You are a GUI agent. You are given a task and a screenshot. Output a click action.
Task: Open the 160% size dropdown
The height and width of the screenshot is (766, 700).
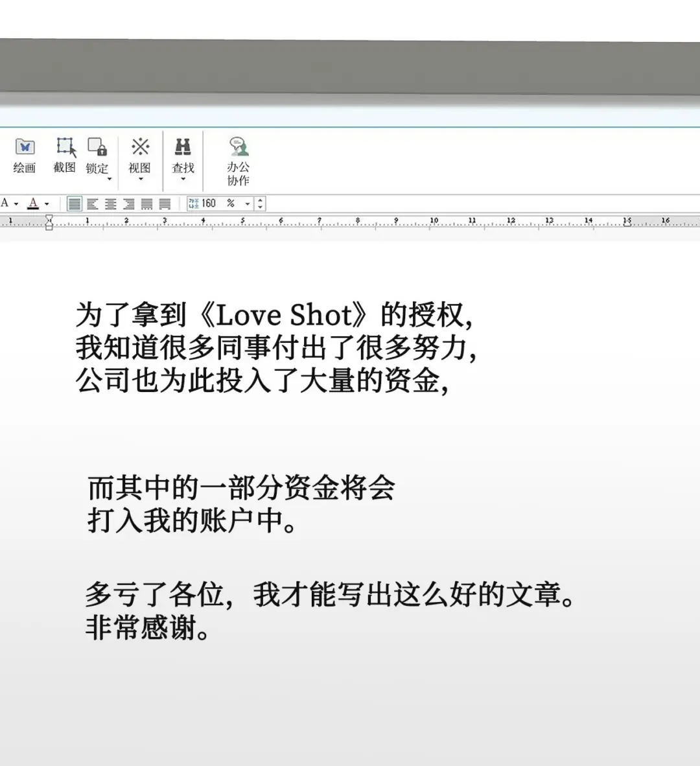[247, 204]
